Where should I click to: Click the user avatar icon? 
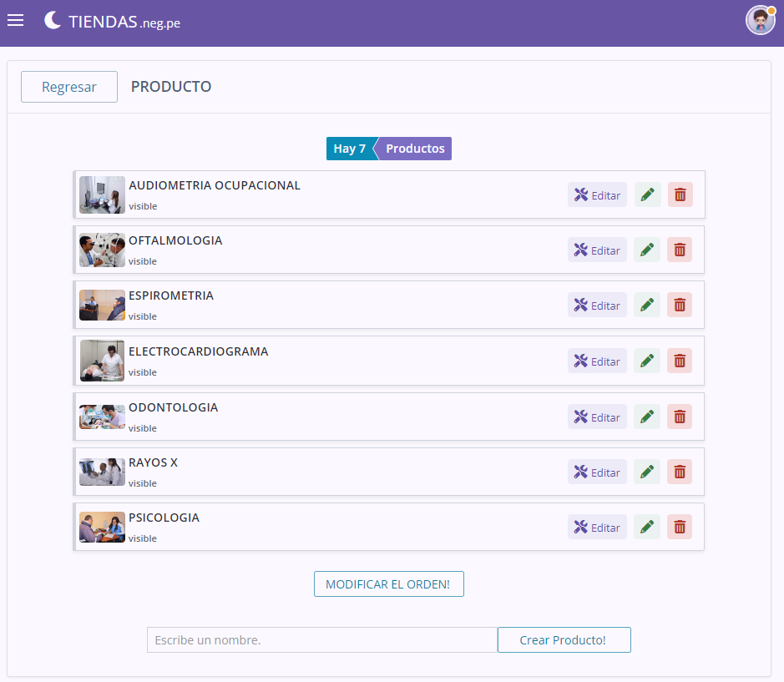point(760,20)
